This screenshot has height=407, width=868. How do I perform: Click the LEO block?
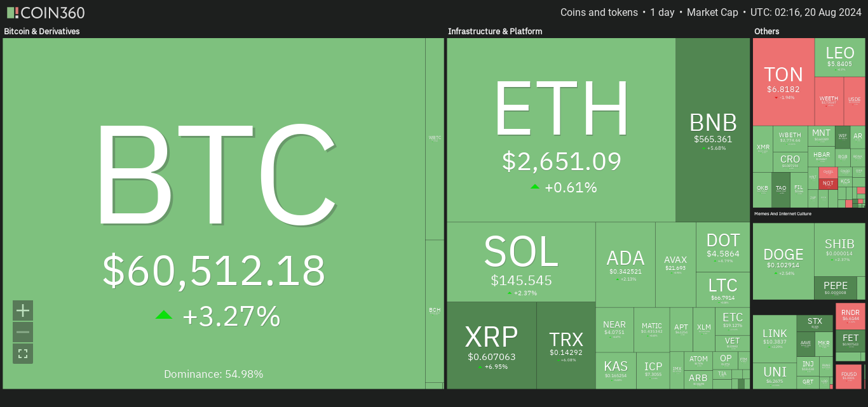[839, 57]
